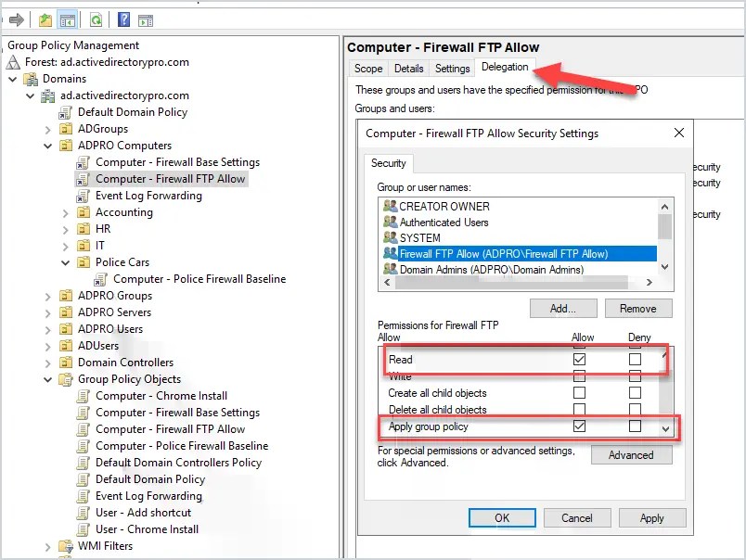Click the Forward navigation arrow icon
746x560 pixels.
click(15, 19)
